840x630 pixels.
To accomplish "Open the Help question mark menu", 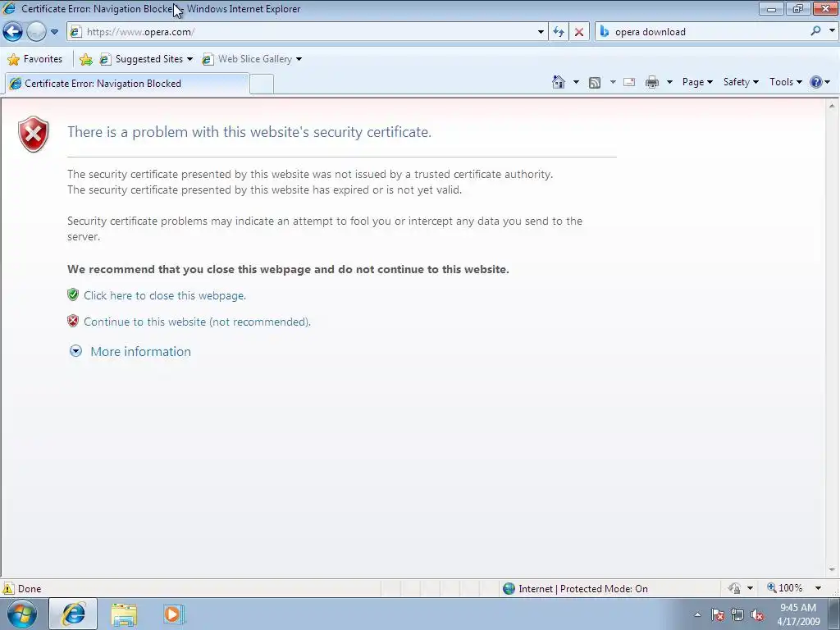I will 819,82.
